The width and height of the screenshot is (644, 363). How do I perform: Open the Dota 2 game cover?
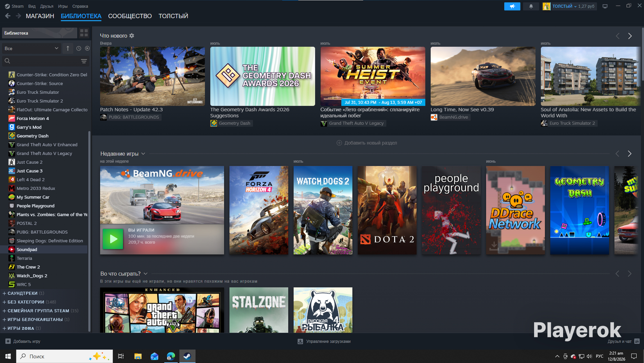387,210
